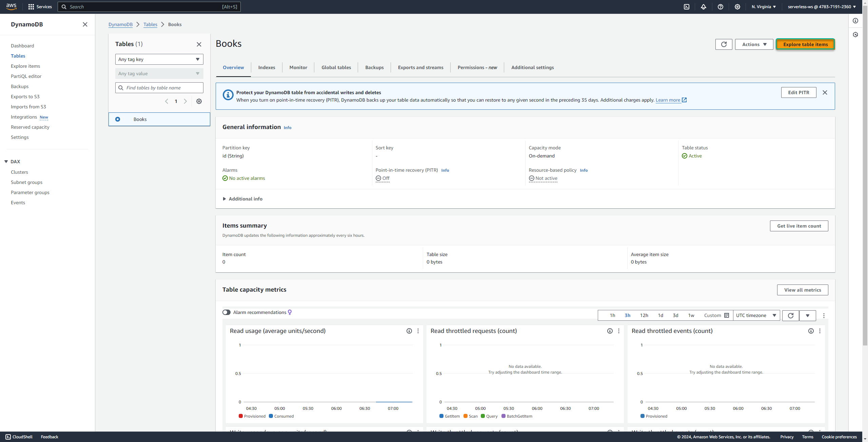Viewport: 868px width, 442px height.
Task: Select the 1h time range
Action: tap(612, 315)
